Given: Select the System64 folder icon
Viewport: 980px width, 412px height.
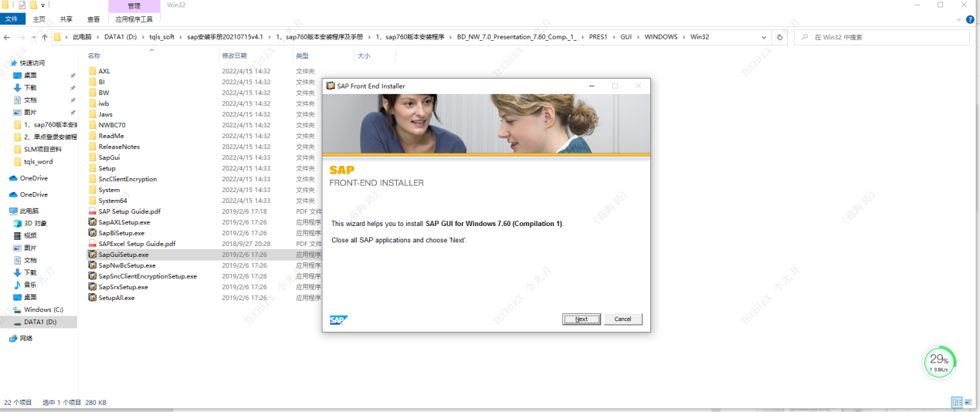Looking at the screenshot, I should pos(93,201).
